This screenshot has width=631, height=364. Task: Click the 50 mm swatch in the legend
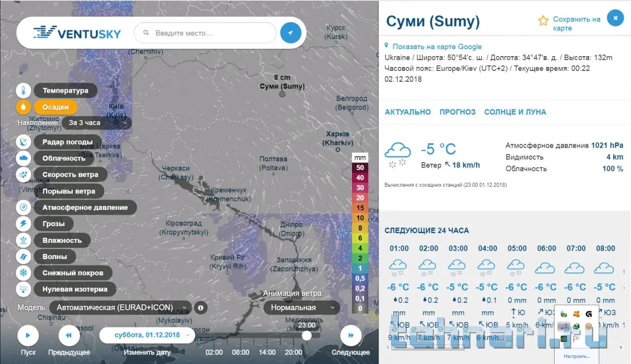(360, 167)
